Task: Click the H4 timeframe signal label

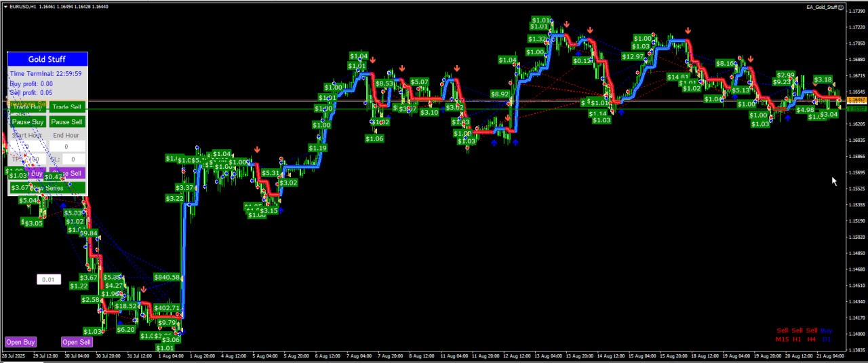Action: (x=811, y=339)
